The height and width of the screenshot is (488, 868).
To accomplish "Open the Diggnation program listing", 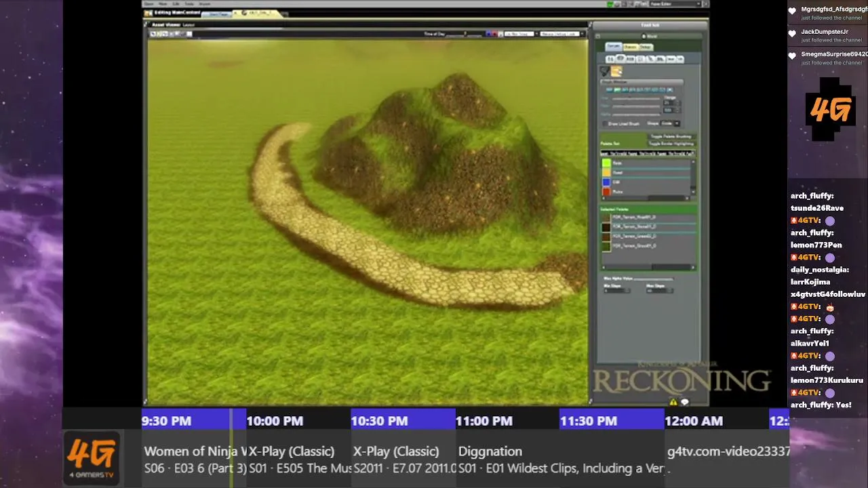I will pos(560,459).
